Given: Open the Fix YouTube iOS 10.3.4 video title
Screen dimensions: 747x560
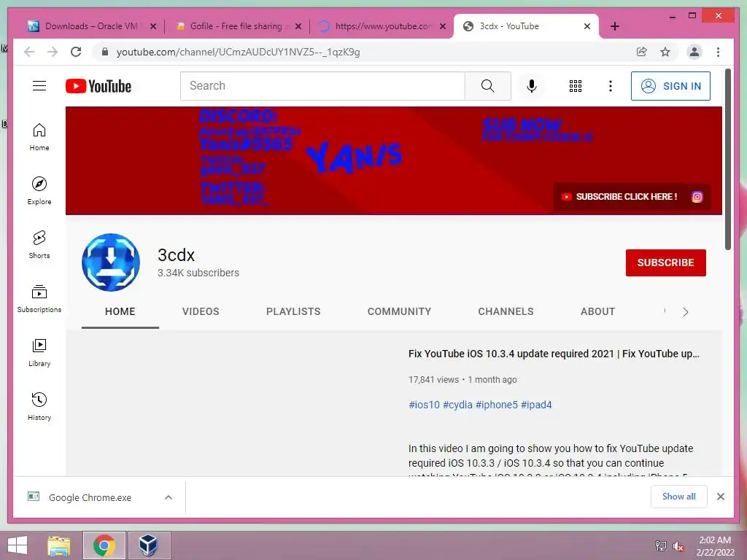Looking at the screenshot, I should click(554, 354).
